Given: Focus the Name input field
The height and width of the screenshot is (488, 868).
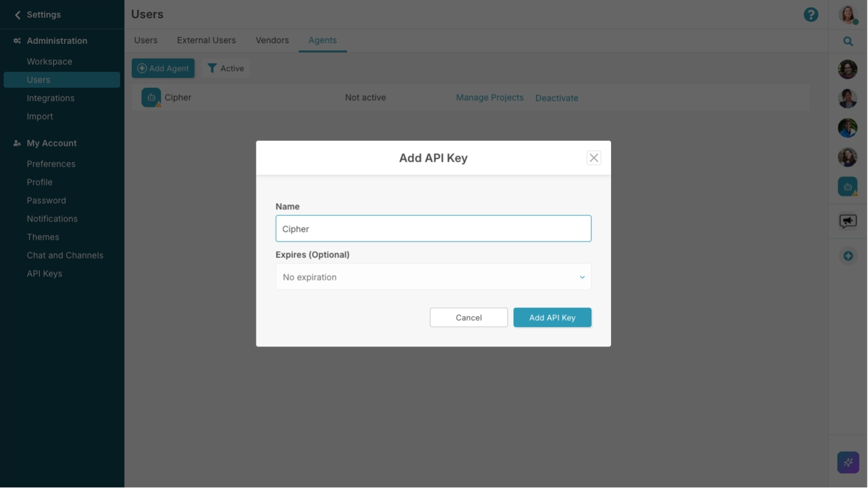Looking at the screenshot, I should click(433, 229).
